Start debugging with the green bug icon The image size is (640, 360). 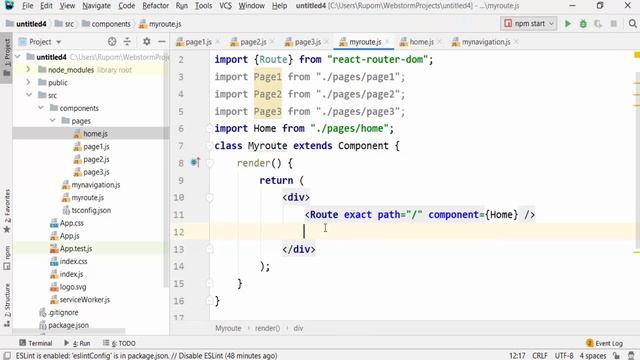pos(583,24)
